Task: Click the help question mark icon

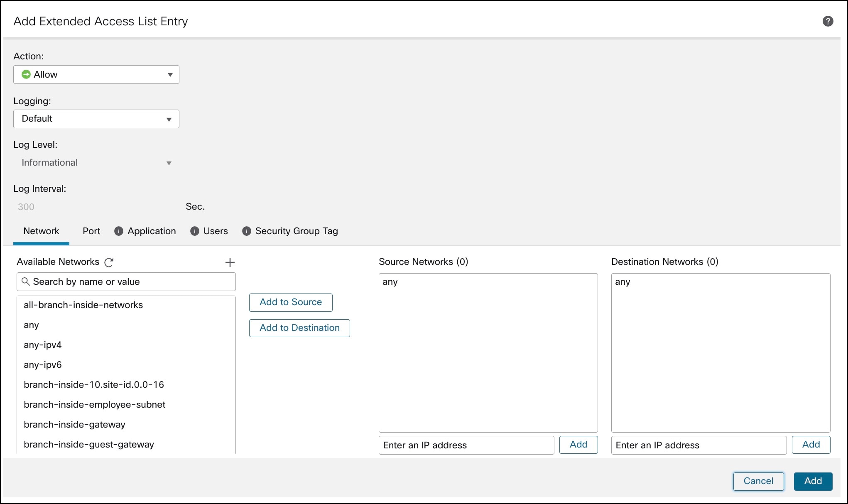Action: [828, 21]
